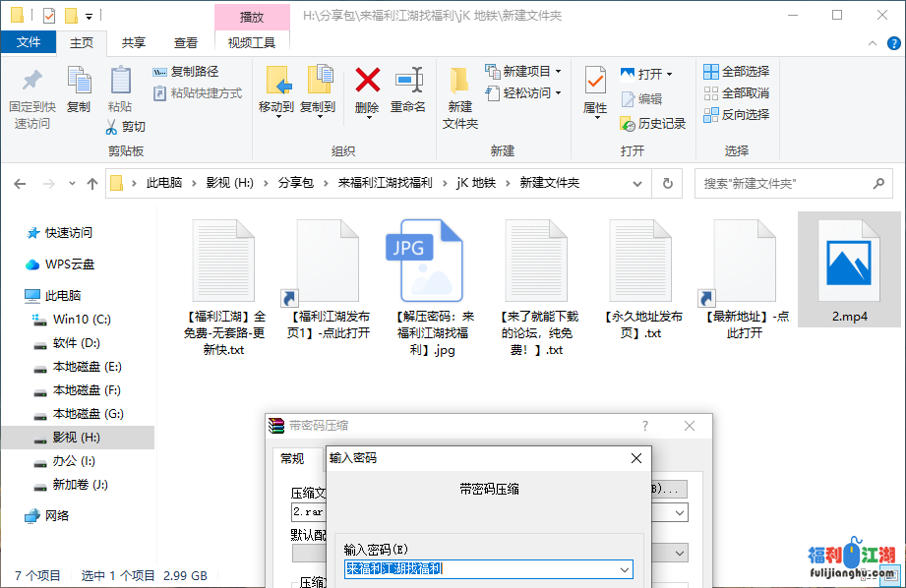Open the Copy to (复制到) command
906x588 pixels.
click(x=318, y=91)
